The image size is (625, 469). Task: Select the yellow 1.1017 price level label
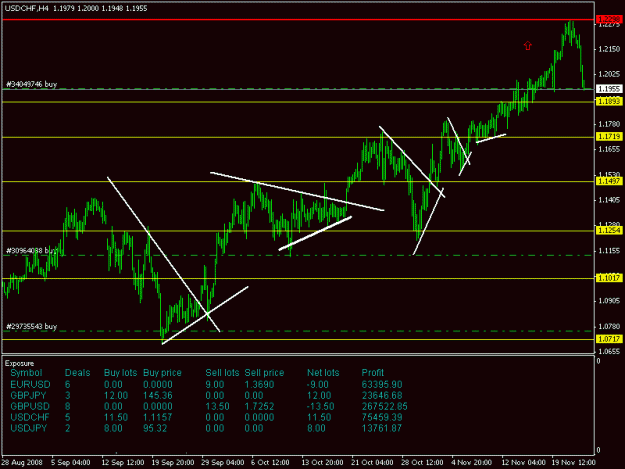pyautogui.click(x=609, y=278)
